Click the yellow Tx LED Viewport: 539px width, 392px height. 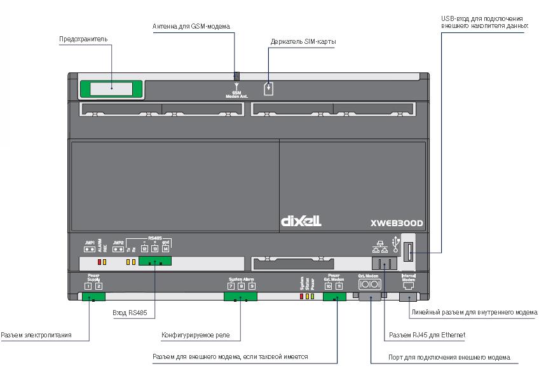point(128,262)
